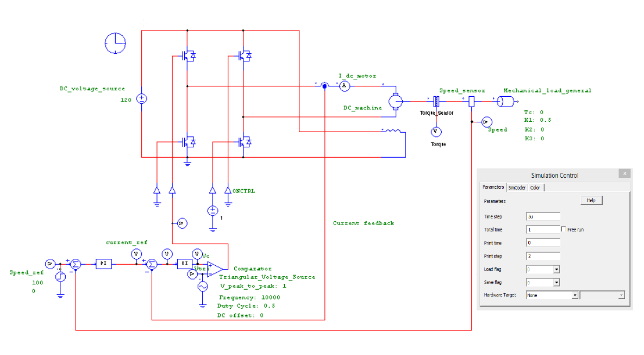Screen dimensions: 644x355
Task: Click the speed error summing junction
Action: tap(76, 264)
